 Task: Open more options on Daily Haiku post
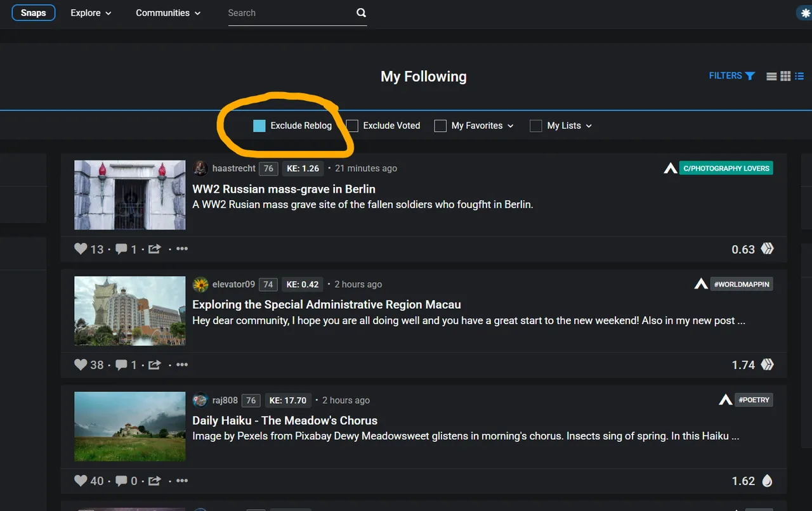pyautogui.click(x=182, y=481)
